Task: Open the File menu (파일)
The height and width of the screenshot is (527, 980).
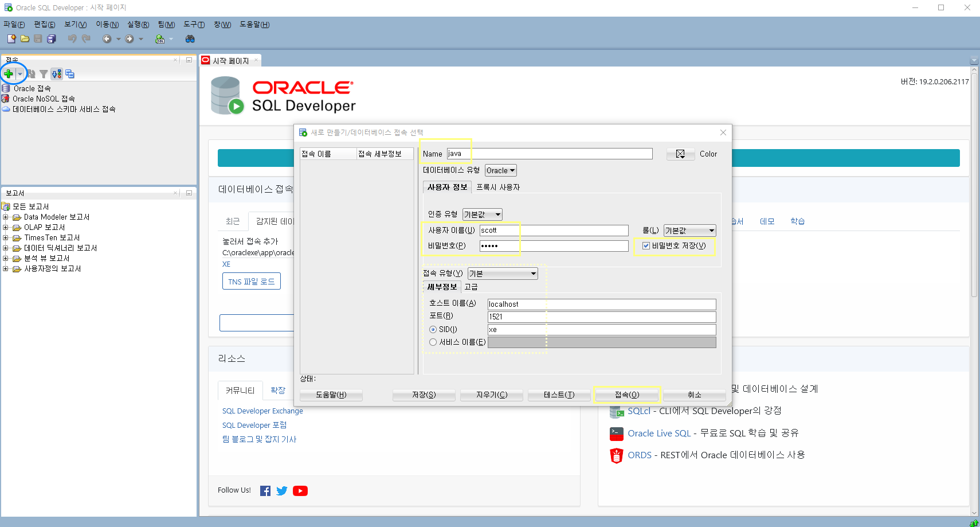Action: (14, 24)
